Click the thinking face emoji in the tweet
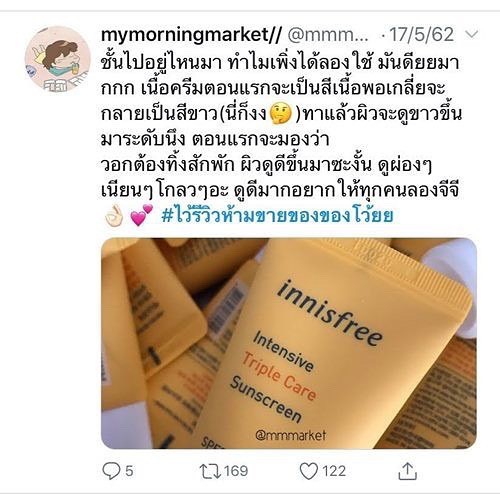The image size is (500, 500). pyautogui.click(x=280, y=114)
